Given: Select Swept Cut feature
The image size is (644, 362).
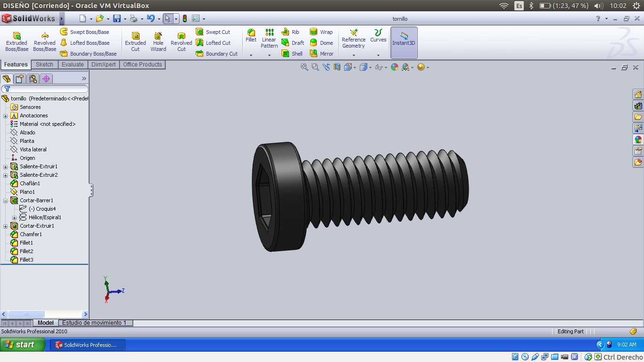Looking at the screenshot, I should [x=213, y=32].
